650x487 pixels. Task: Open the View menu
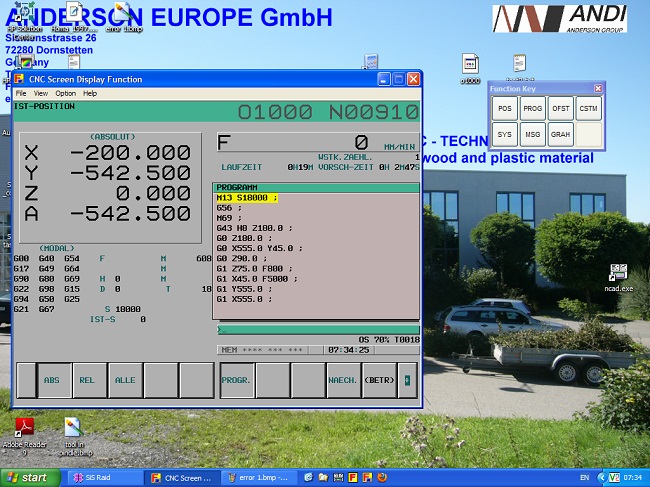point(41,93)
